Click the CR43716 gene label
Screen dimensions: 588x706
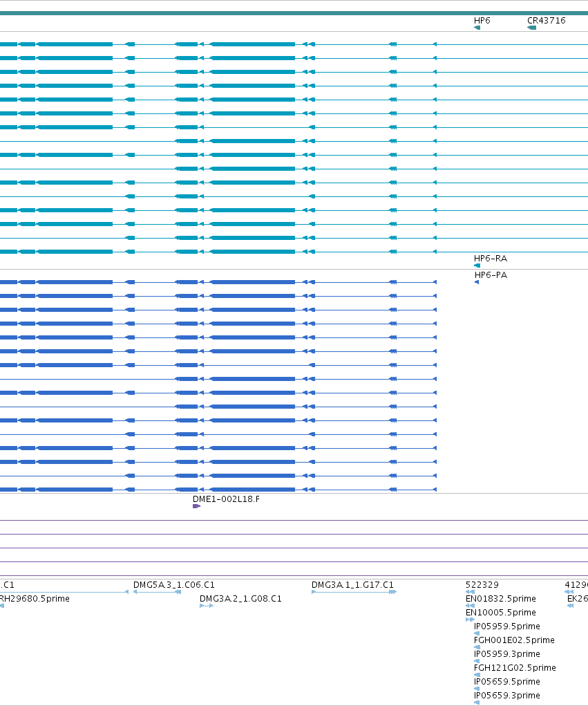[546, 21]
